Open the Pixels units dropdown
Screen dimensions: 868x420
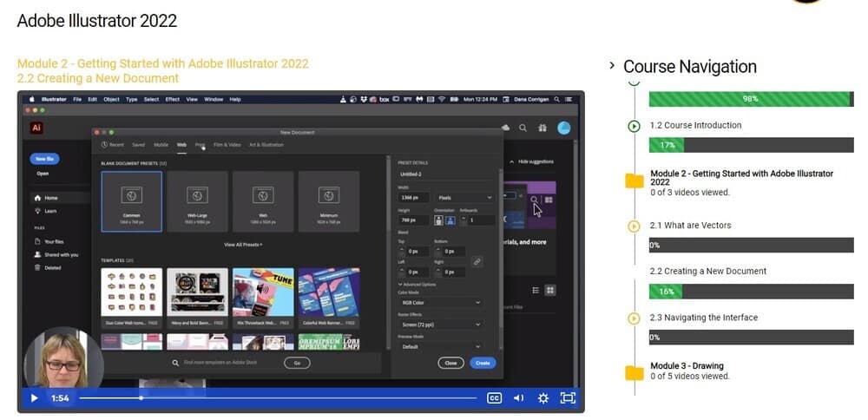464,198
